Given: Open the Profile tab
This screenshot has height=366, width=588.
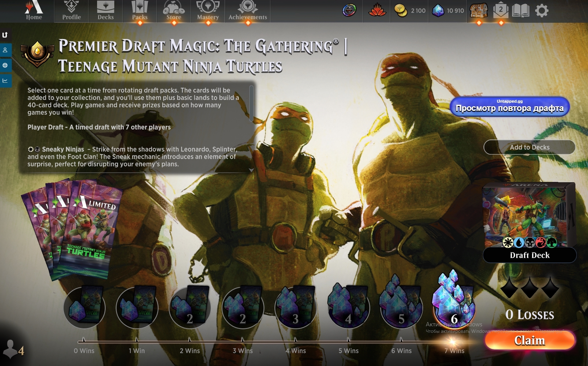Looking at the screenshot, I should point(71,11).
